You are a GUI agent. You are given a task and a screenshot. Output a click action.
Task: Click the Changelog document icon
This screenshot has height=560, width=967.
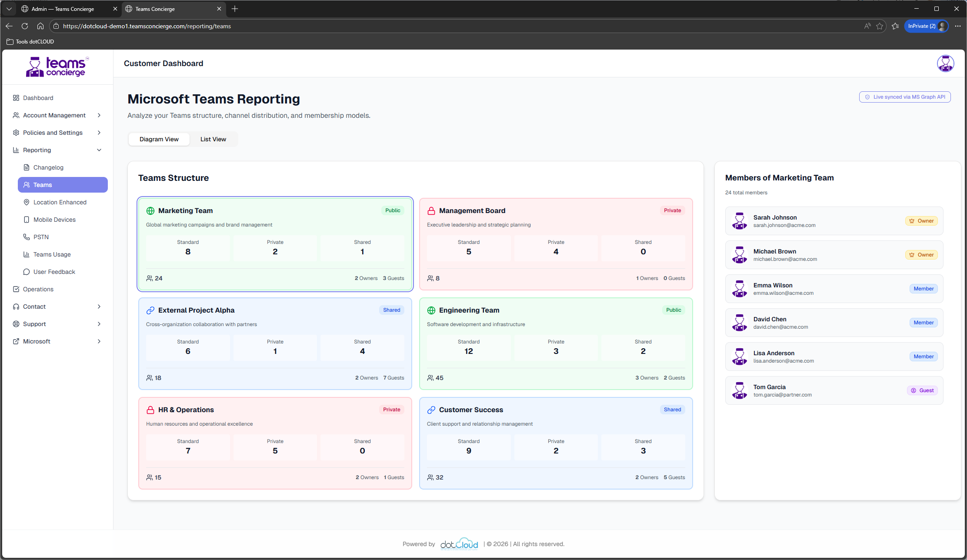[27, 167]
